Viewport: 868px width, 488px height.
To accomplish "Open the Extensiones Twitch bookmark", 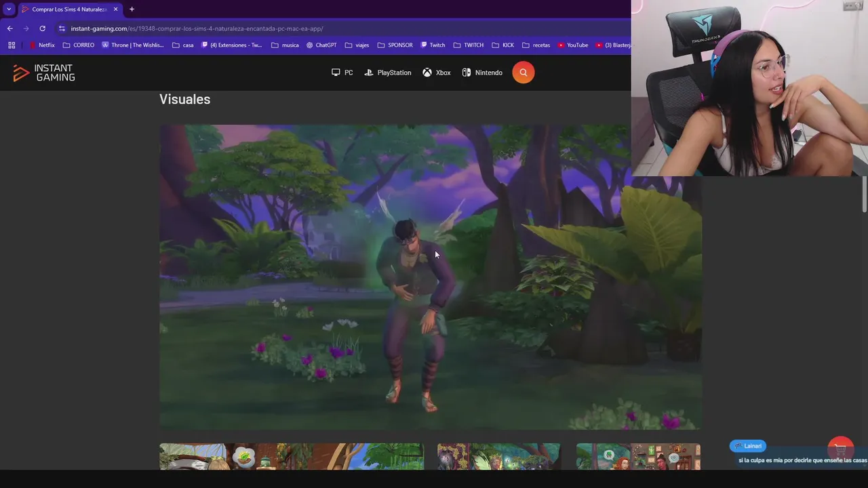I will (x=231, y=45).
